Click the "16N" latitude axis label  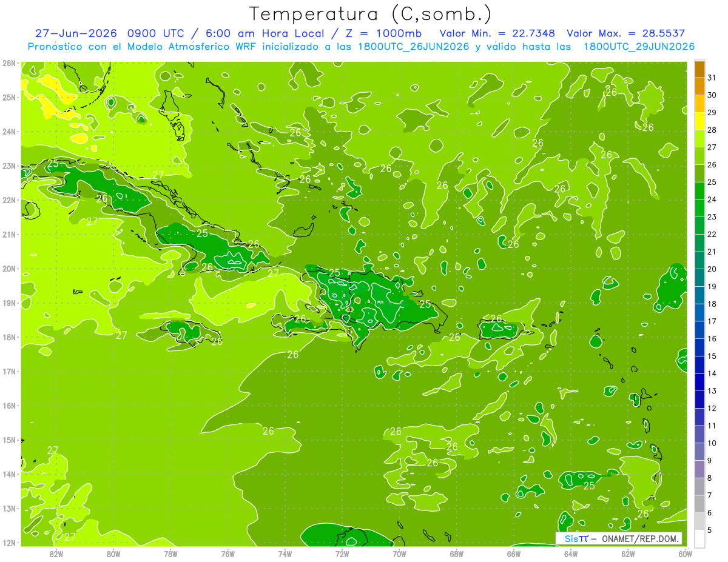[8, 406]
